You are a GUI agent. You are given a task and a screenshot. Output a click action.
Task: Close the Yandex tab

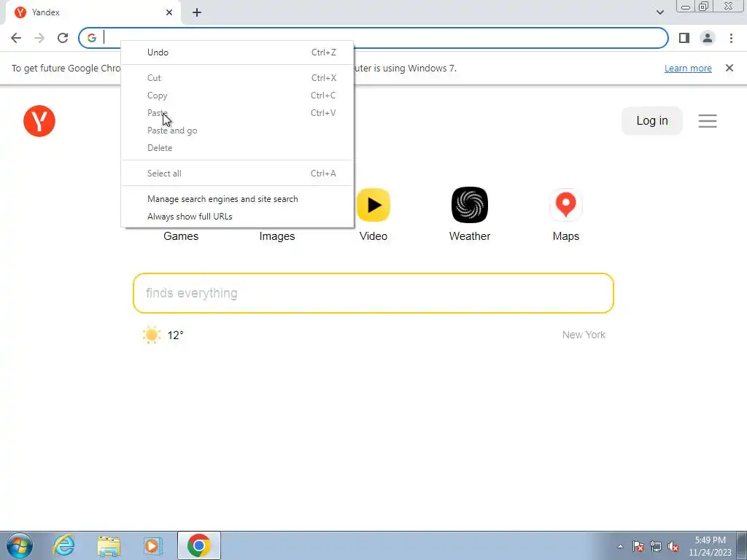pyautogui.click(x=169, y=12)
